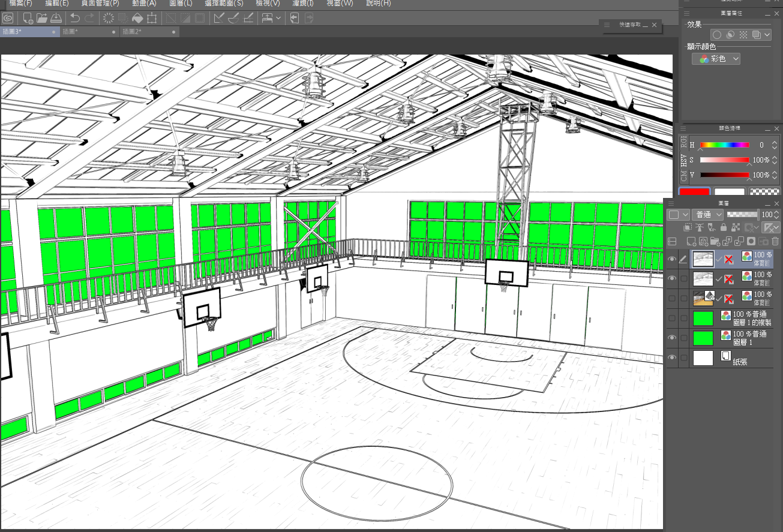Create a new canvas file
This screenshot has width=783, height=532.
tap(28, 18)
